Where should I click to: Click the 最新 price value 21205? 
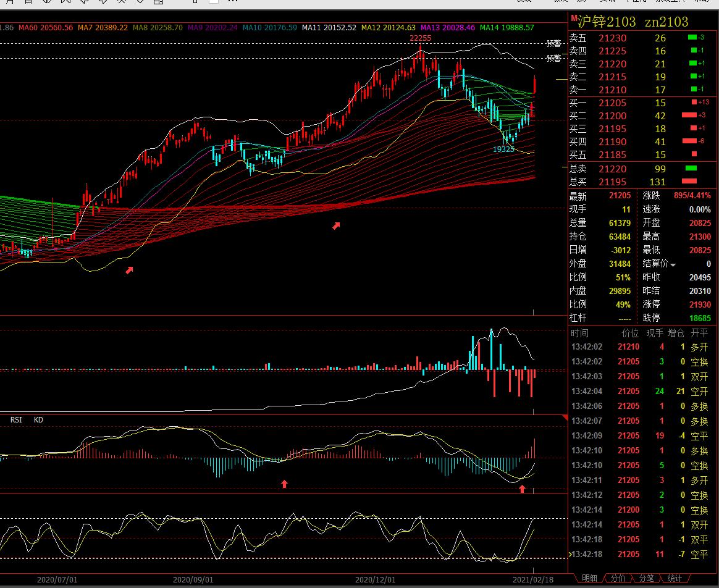click(x=620, y=195)
